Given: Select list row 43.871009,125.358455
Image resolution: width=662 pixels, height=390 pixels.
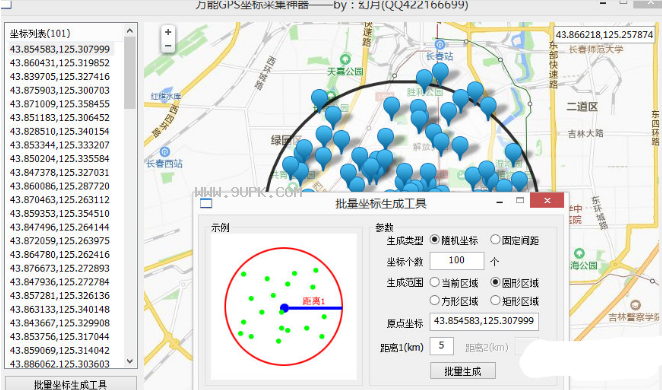Looking at the screenshot, I should 60,103.
